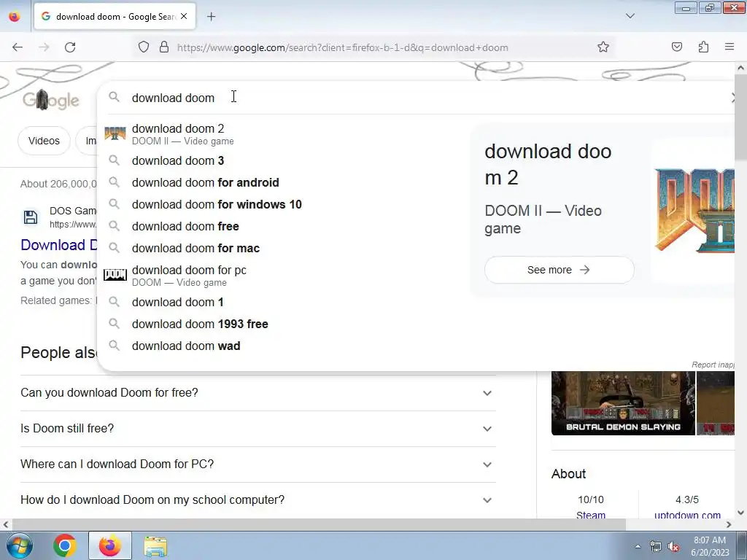Viewport: 747px width, 560px height.
Task: Expand 'Is Doom still free?' question
Action: [258, 429]
